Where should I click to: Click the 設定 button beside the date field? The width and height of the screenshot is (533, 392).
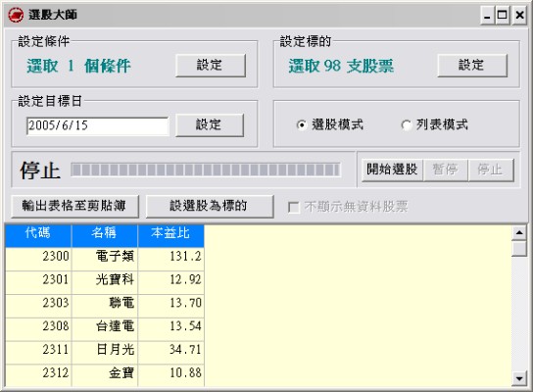coord(210,124)
